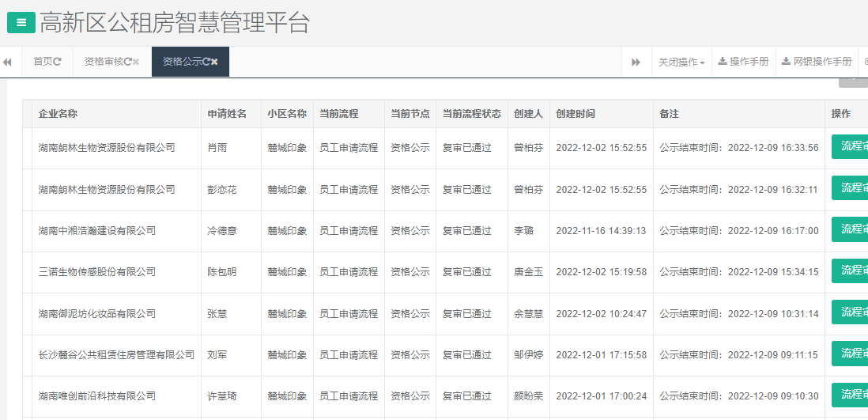Click the green 流程 button in 冷德意 row
The height and width of the screenshot is (420, 868).
point(850,229)
